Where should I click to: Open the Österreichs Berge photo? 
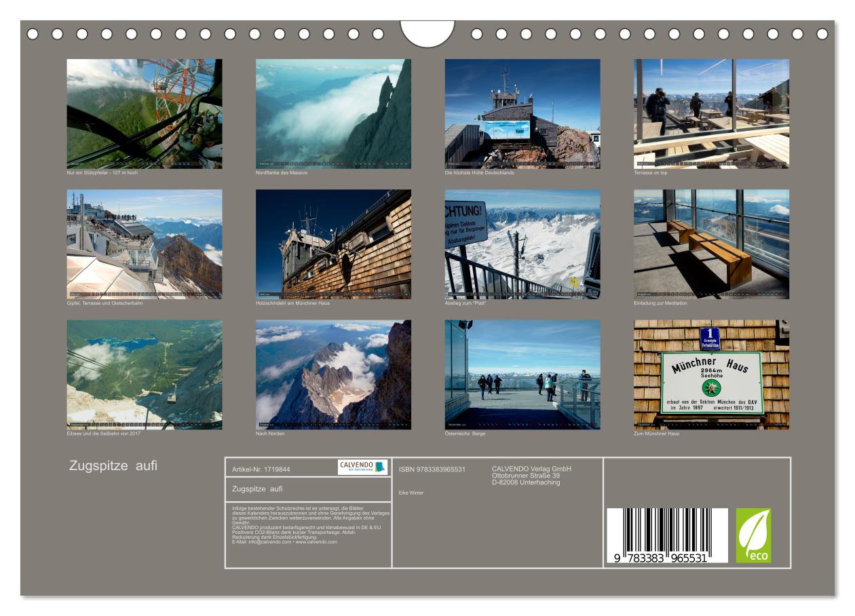(522, 375)
